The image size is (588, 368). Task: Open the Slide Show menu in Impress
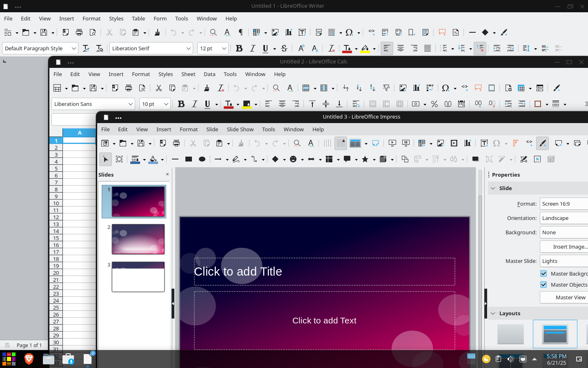click(240, 129)
